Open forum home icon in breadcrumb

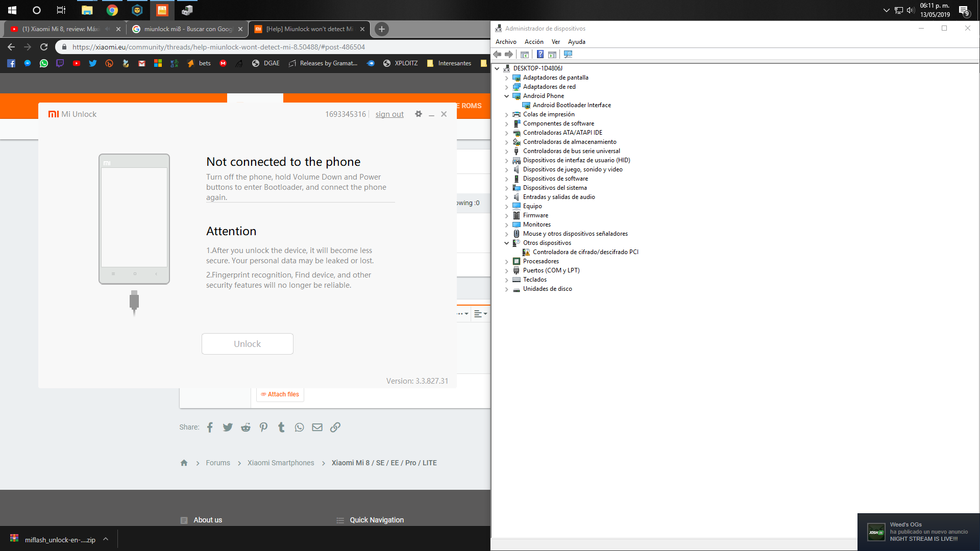pyautogui.click(x=184, y=463)
